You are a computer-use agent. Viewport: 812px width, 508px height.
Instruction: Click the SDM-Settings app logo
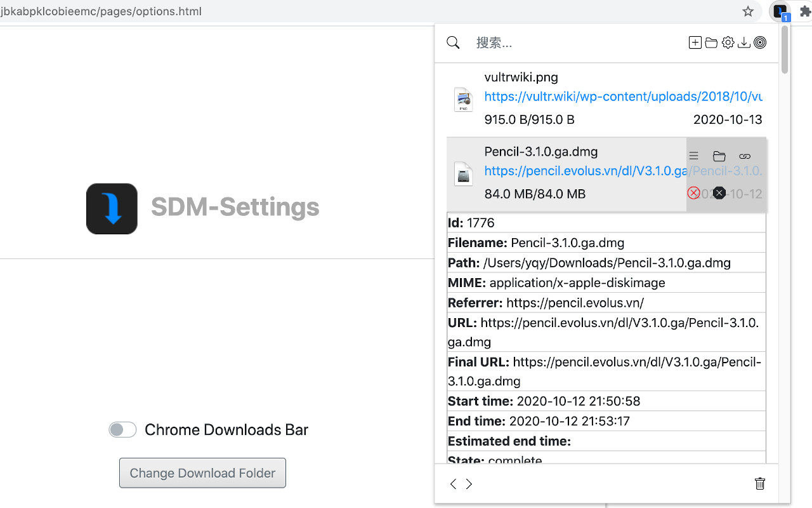[x=112, y=209]
